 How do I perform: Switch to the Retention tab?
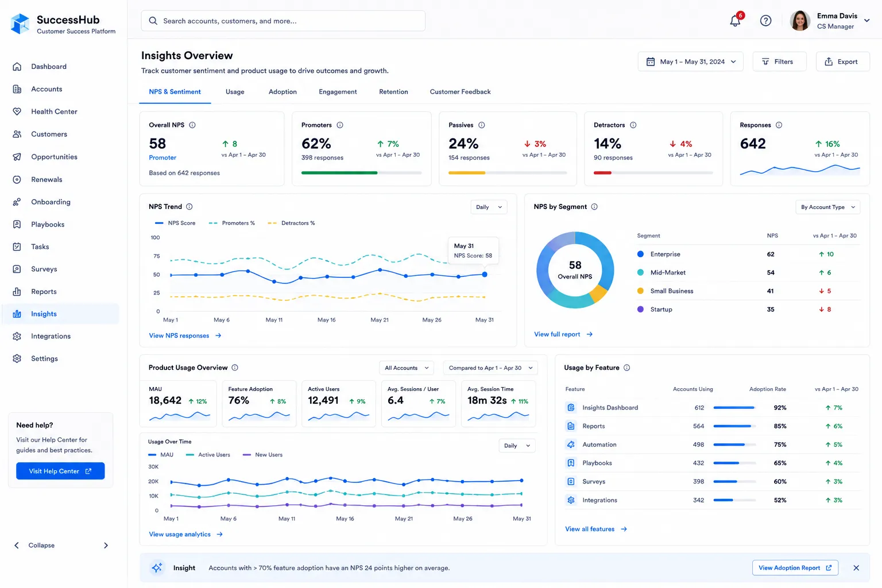(393, 92)
